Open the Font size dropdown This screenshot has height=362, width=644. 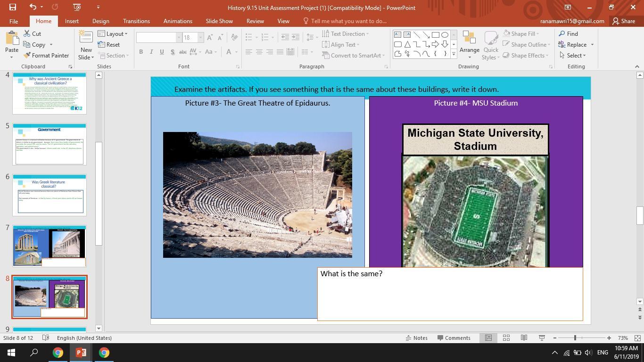(200, 38)
